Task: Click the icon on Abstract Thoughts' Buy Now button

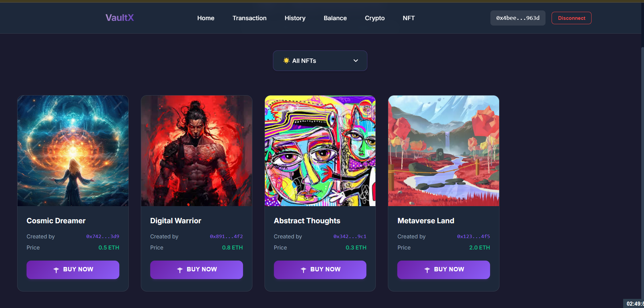Action: click(x=304, y=270)
